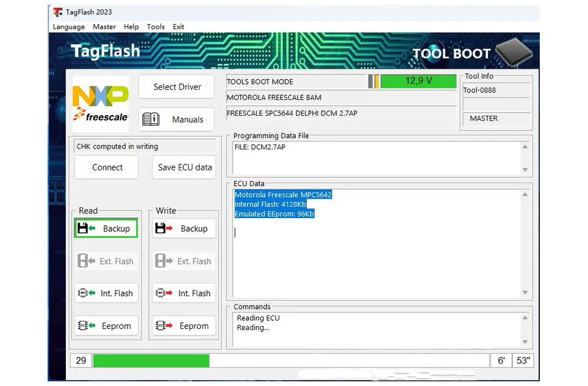This screenshot has height=386, width=588.
Task: Open the Master menu
Action: 104,26
